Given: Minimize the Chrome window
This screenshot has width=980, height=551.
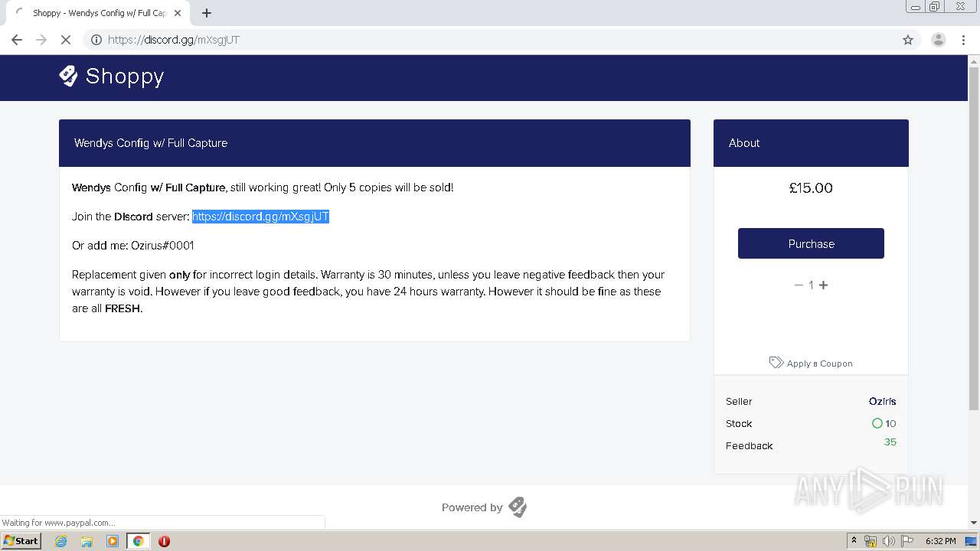Looking at the screenshot, I should coord(915,7).
